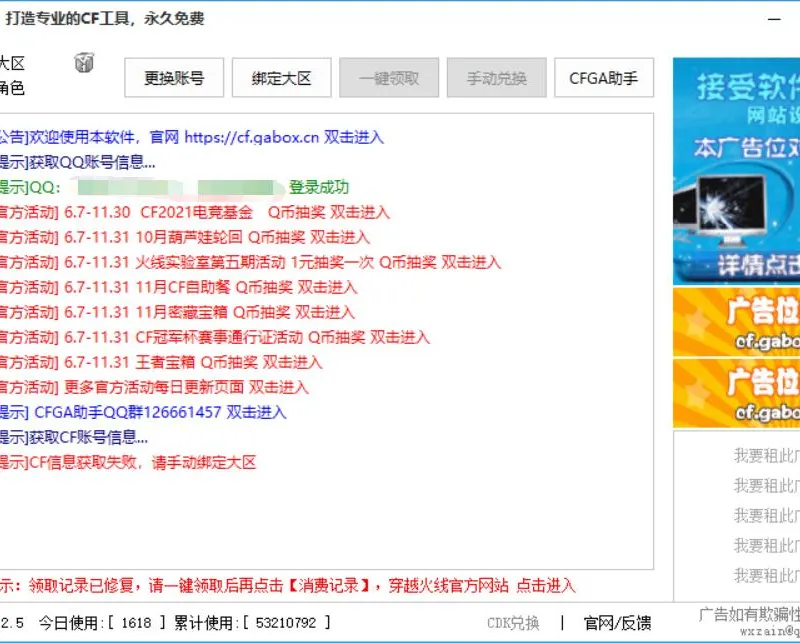Click the second orange 广告位 banner
This screenshot has width=800, height=643.
click(x=736, y=393)
